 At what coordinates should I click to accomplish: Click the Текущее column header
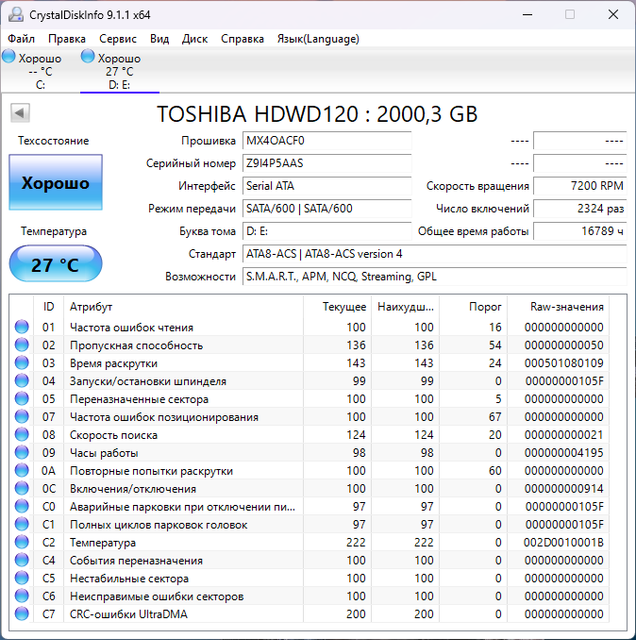coord(337,307)
